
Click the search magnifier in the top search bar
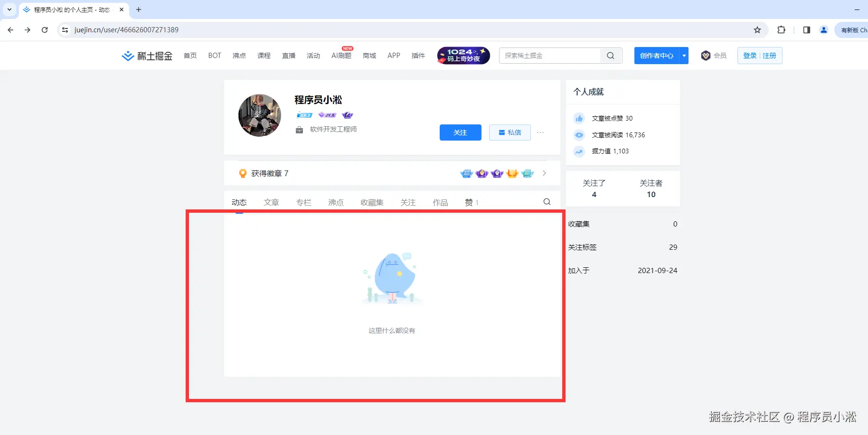tap(610, 56)
